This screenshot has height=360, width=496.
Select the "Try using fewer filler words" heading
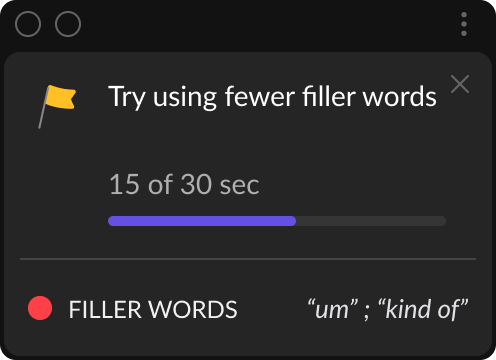[273, 97]
